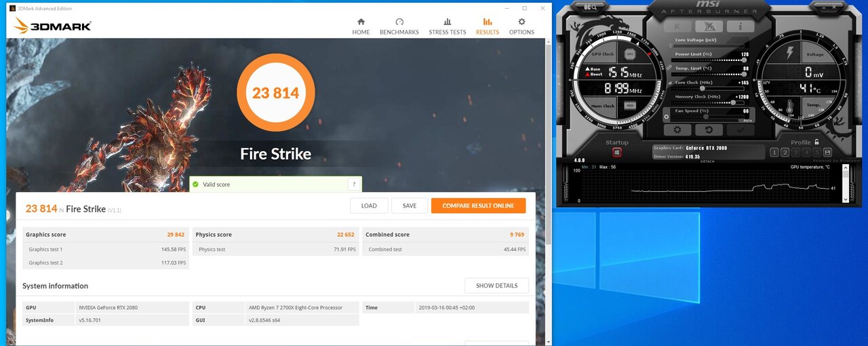
Task: Click the Afterburner monitoring graph scrollbar
Action: (x=845, y=184)
